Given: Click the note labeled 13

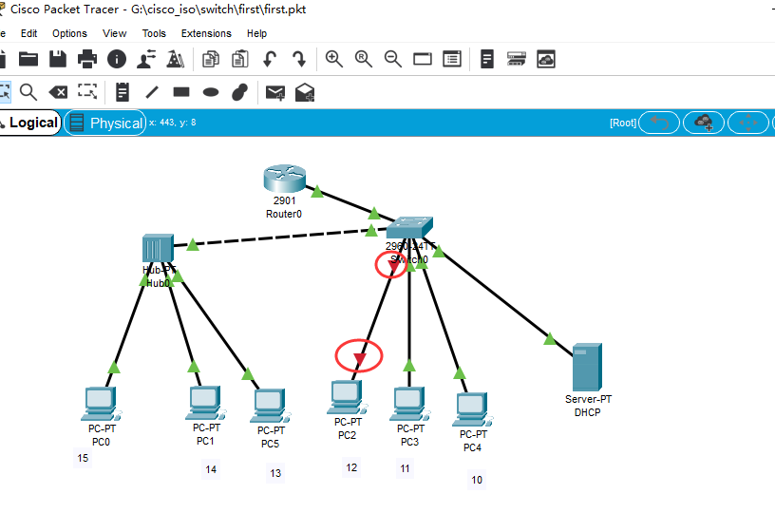Looking at the screenshot, I should 275,473.
